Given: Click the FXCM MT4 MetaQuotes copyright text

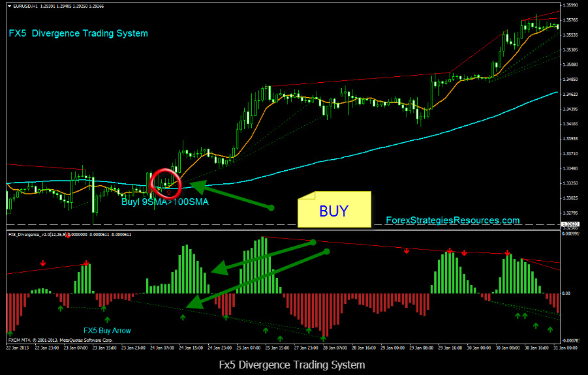Looking at the screenshot, I should click(x=60, y=340).
